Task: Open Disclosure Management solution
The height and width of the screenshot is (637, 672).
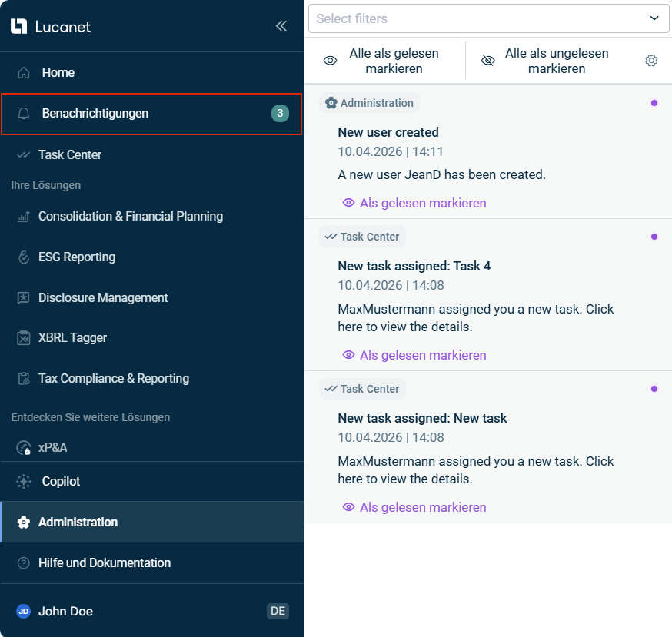Action: click(151, 297)
